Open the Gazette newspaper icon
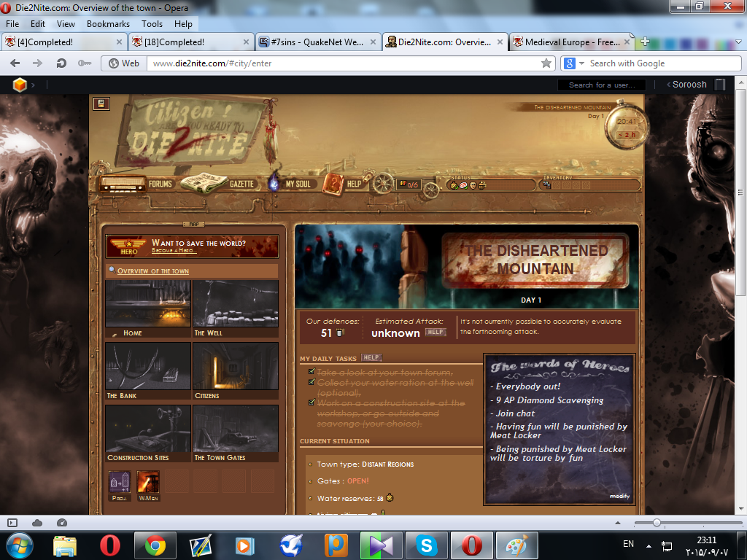This screenshot has height=560, width=747. coord(204,184)
